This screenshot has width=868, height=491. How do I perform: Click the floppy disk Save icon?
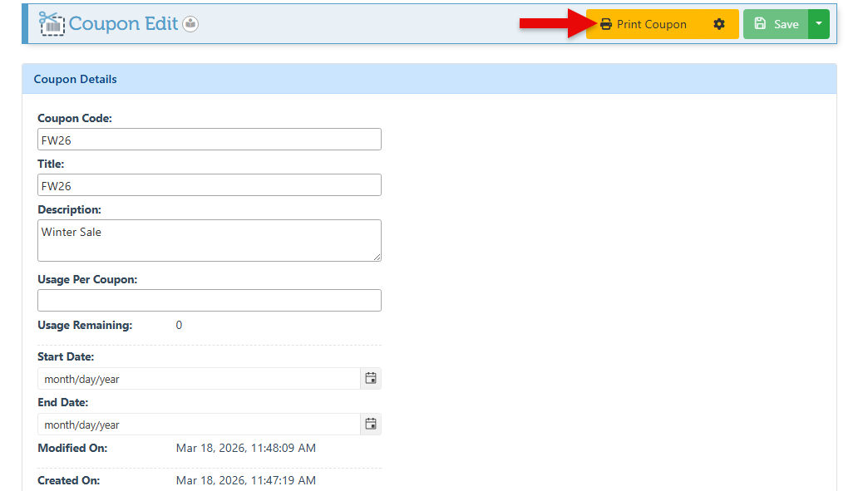point(760,24)
